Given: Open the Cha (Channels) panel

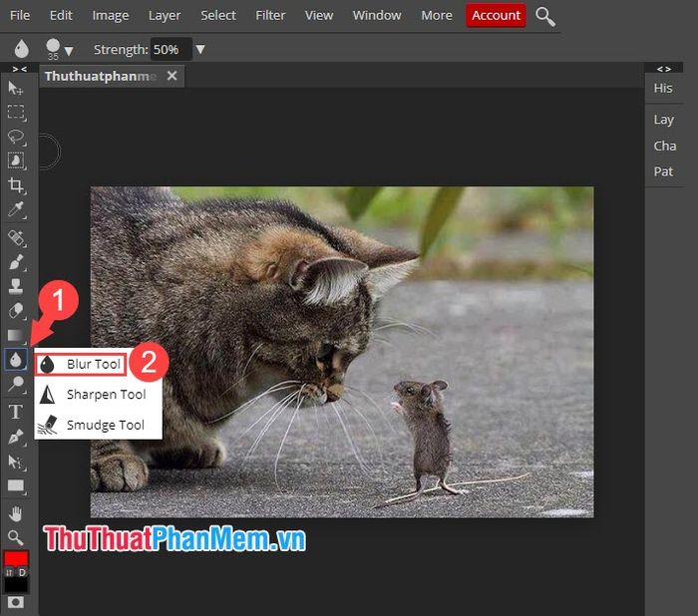Looking at the screenshot, I should coord(665,146).
